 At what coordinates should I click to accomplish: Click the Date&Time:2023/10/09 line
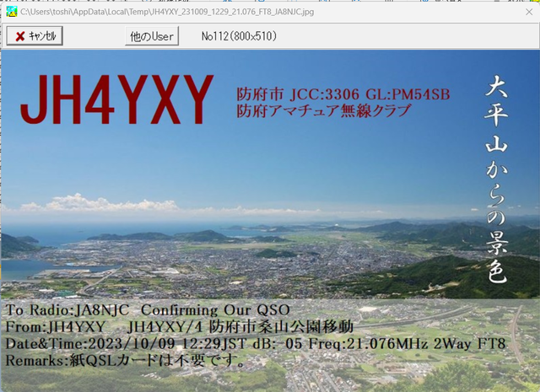pyautogui.click(x=256, y=343)
